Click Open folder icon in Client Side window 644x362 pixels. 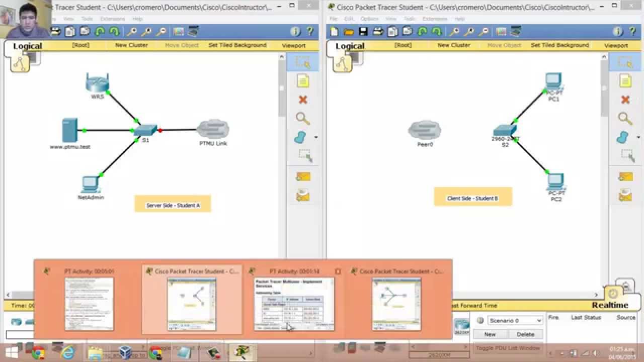point(349,32)
